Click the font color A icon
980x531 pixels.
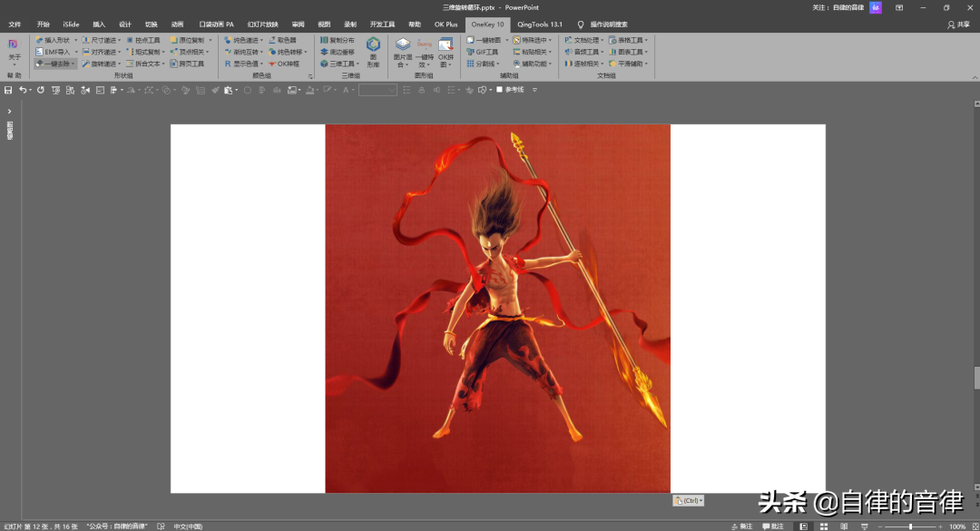[346, 90]
